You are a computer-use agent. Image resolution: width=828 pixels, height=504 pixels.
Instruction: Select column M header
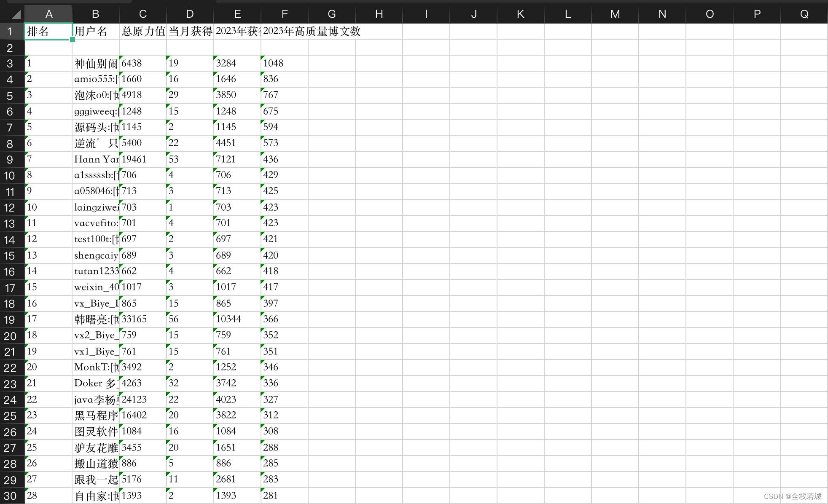coord(615,14)
